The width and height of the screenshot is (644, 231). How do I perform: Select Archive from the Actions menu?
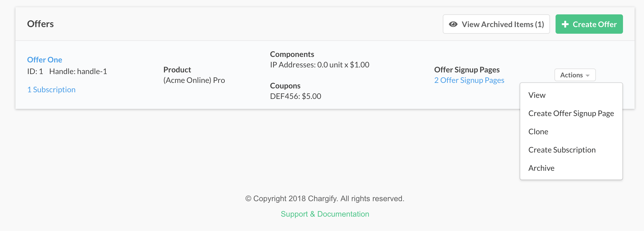click(541, 168)
